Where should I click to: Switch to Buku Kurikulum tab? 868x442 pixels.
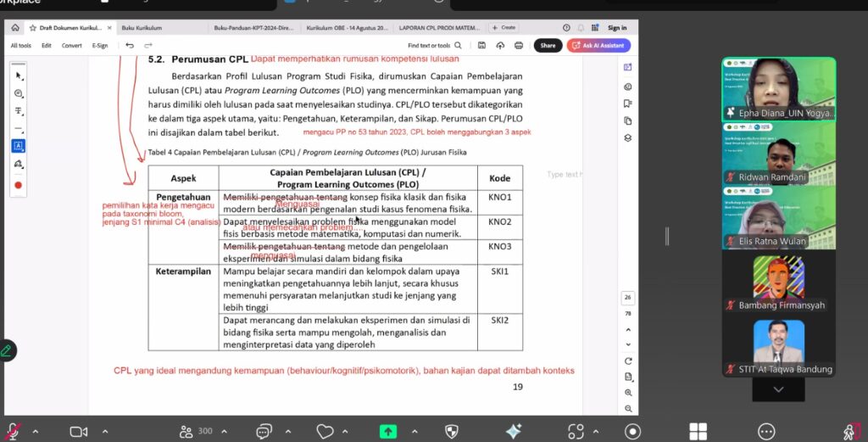pyautogui.click(x=142, y=28)
